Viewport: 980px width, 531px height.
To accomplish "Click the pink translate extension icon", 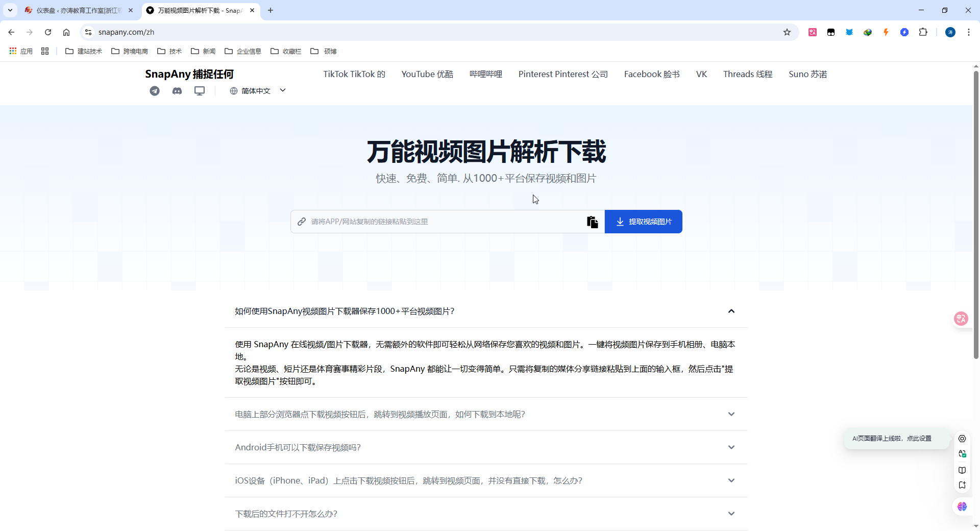I will [813, 32].
